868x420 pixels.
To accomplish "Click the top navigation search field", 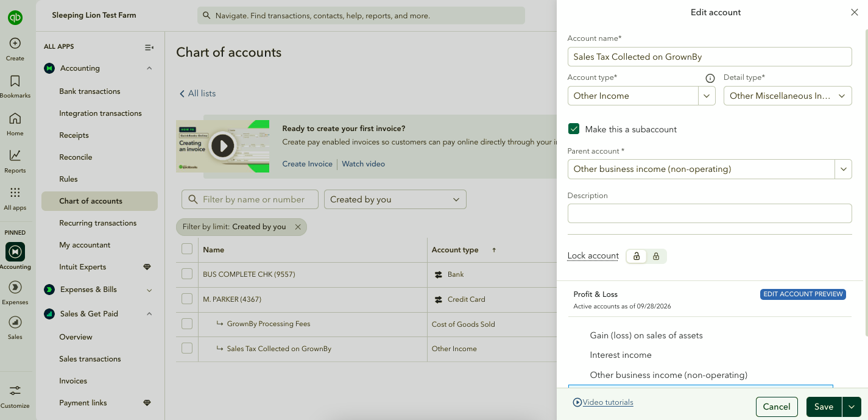I will coord(361,16).
